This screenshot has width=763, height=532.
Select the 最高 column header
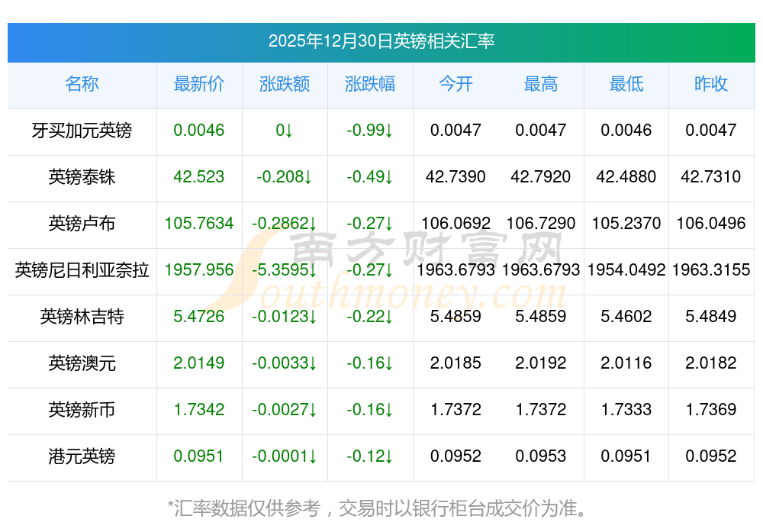[541, 84]
